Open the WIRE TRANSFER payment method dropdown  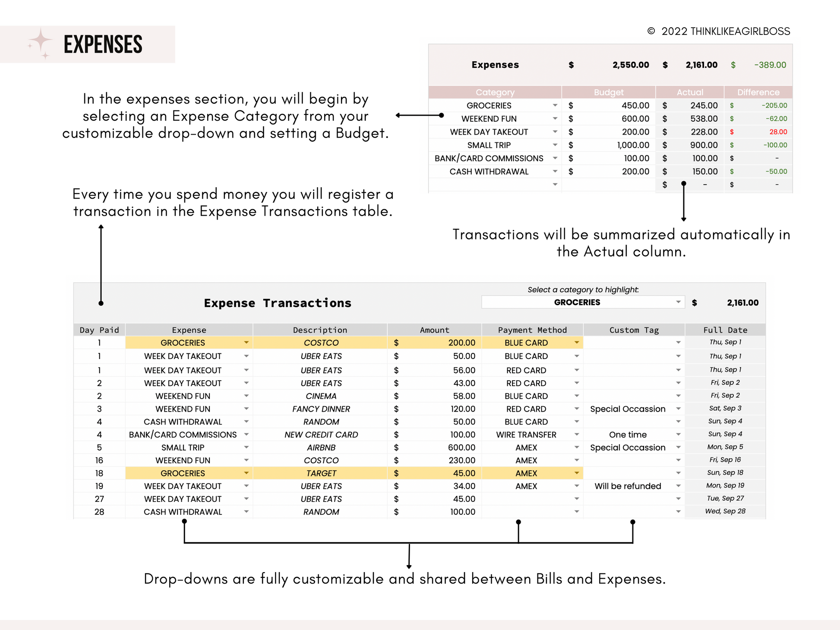[576, 435]
